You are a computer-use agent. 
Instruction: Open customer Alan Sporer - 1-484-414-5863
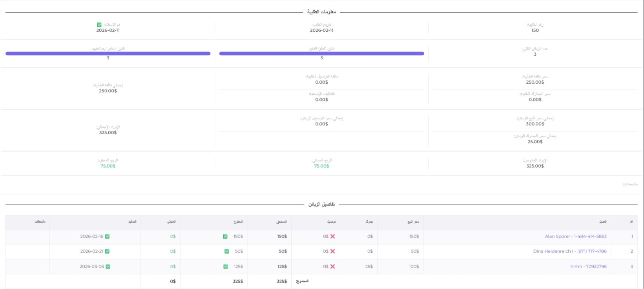575,236
